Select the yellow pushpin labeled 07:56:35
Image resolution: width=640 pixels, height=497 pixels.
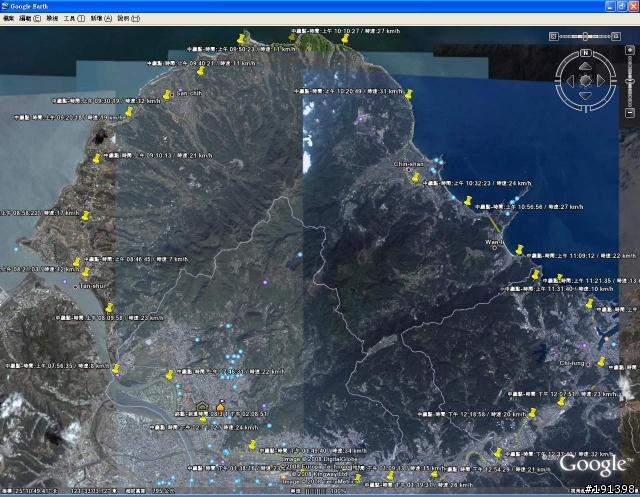tap(116, 369)
